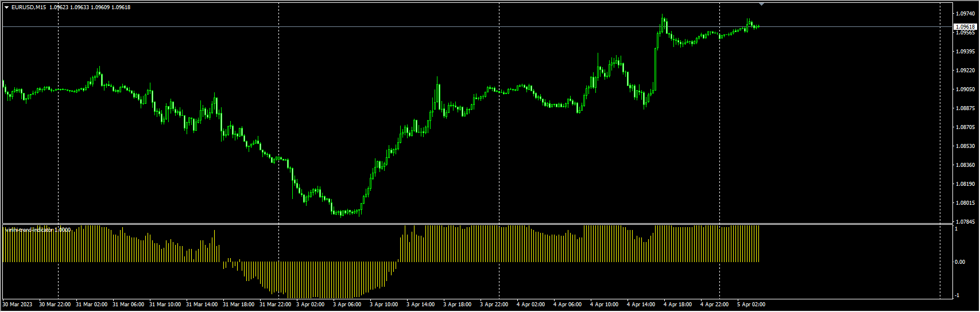The image size is (980, 312).
Task: Select the current price label 1.09618
Action: [x=965, y=26]
